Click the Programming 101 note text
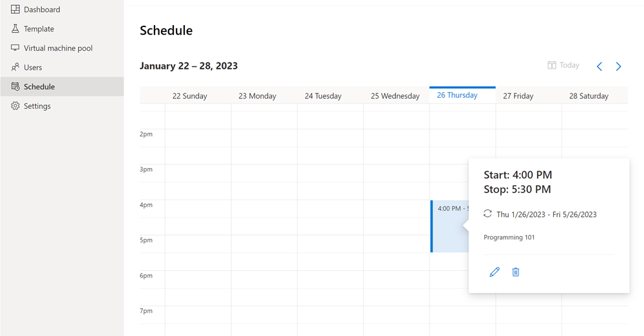644x336 pixels. tap(509, 237)
